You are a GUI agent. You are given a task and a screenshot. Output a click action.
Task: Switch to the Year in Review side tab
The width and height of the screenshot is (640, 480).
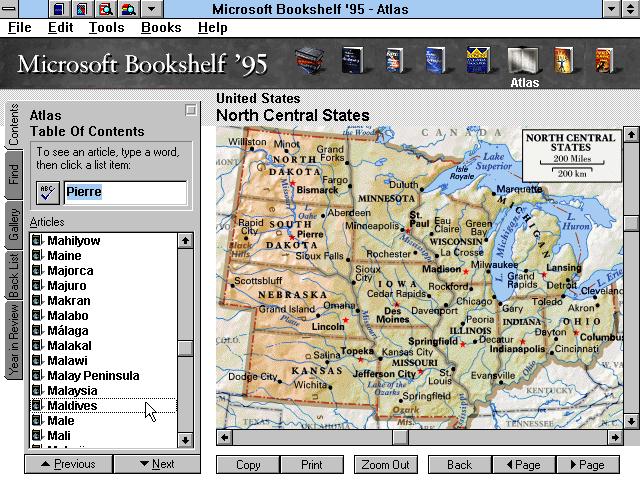tap(13, 340)
